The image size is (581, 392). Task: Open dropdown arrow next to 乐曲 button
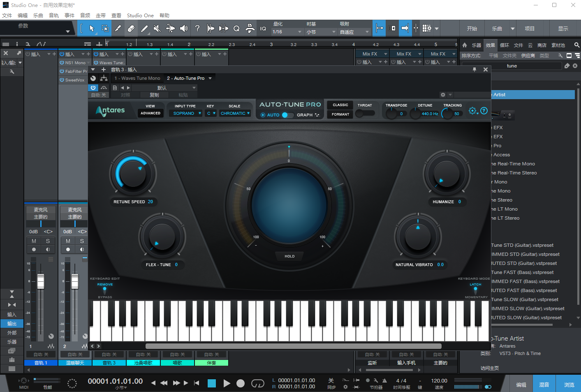[x=513, y=29]
